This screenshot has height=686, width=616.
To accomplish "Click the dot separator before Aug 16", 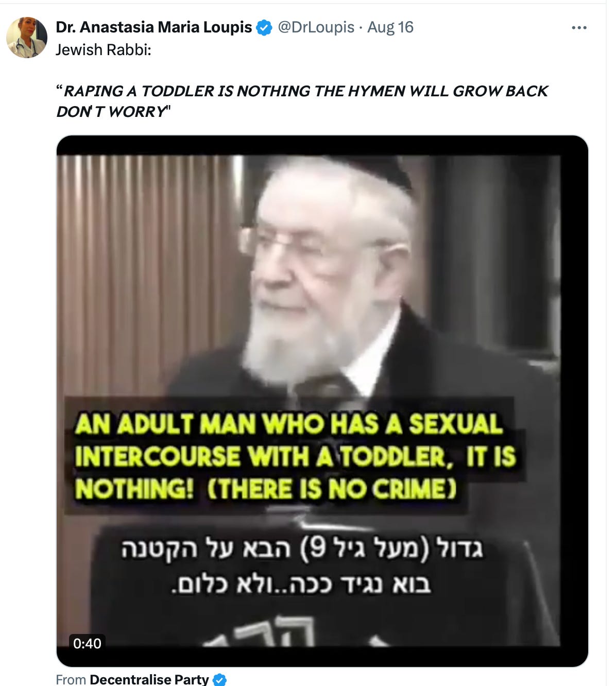I will coord(361,28).
